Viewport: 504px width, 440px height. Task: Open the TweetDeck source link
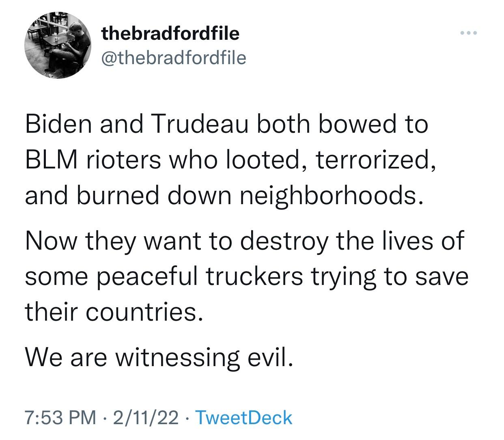coord(243,418)
